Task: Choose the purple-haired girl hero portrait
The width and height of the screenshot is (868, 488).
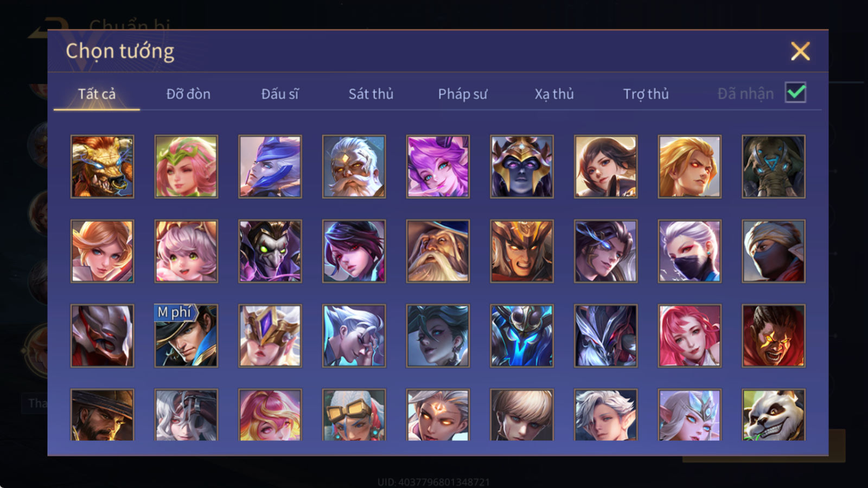Action: point(438,166)
